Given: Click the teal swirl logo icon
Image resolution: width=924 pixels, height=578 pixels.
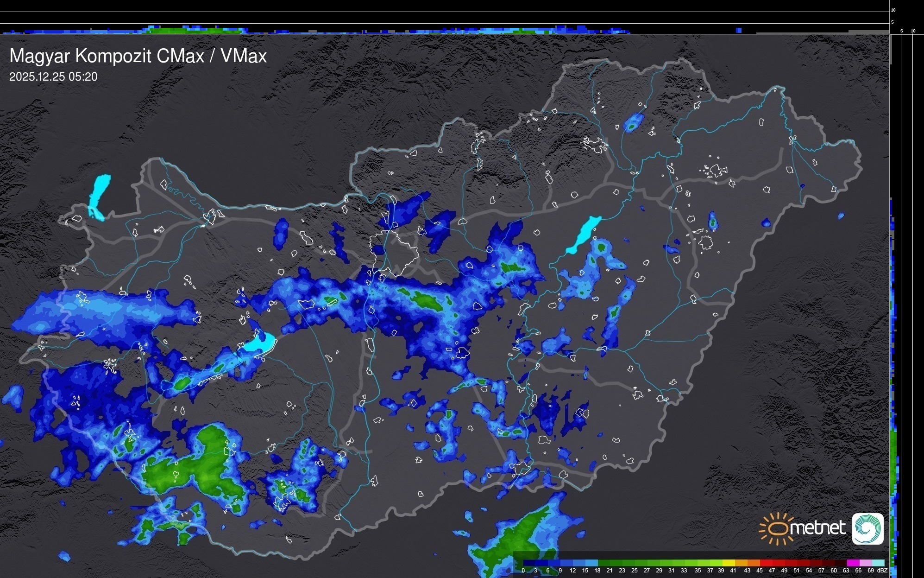Looking at the screenshot, I should pyautogui.click(x=867, y=528).
